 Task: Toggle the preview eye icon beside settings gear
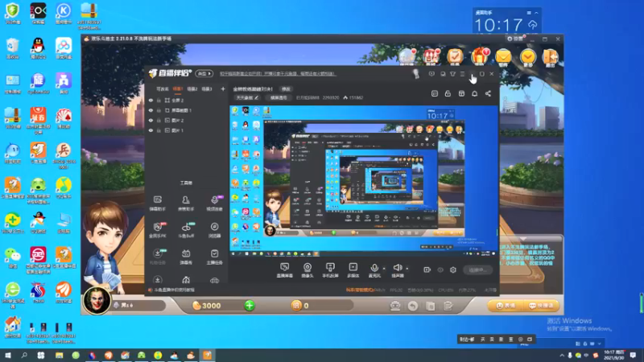tap(440, 269)
